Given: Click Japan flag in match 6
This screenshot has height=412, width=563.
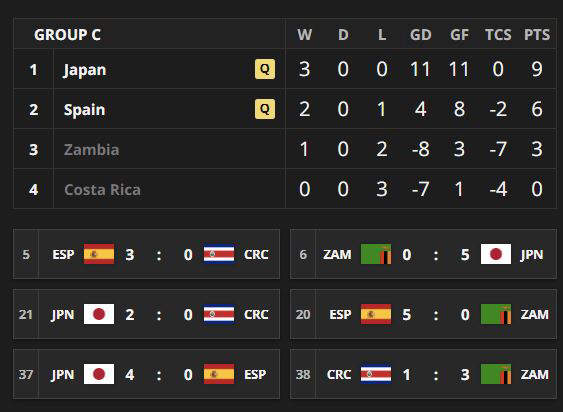Looking at the screenshot, I should click(496, 254).
